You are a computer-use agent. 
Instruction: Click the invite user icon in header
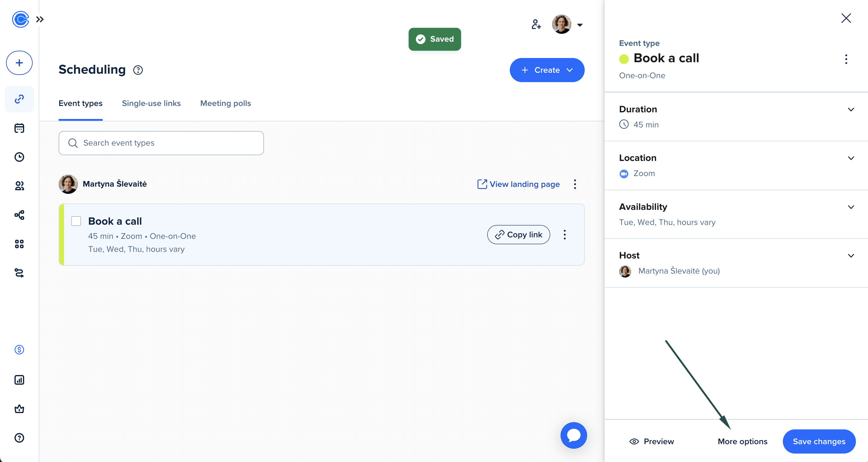point(536,24)
